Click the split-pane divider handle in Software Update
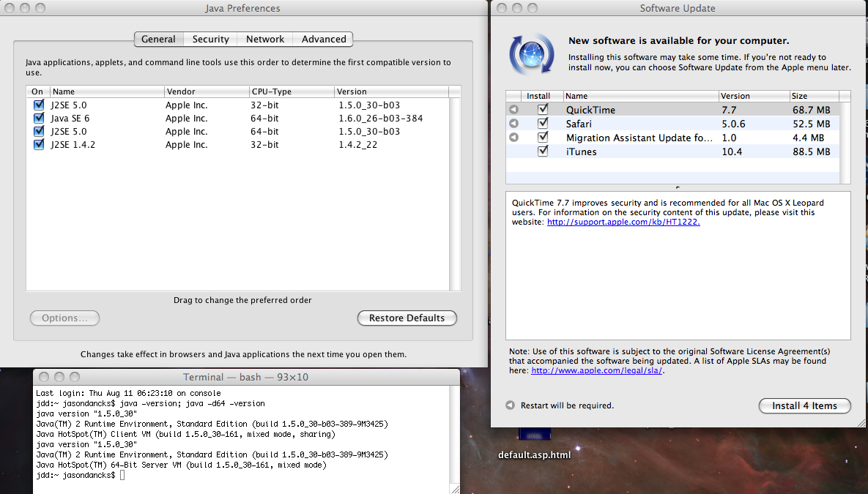This screenshot has height=494, width=868. point(678,187)
